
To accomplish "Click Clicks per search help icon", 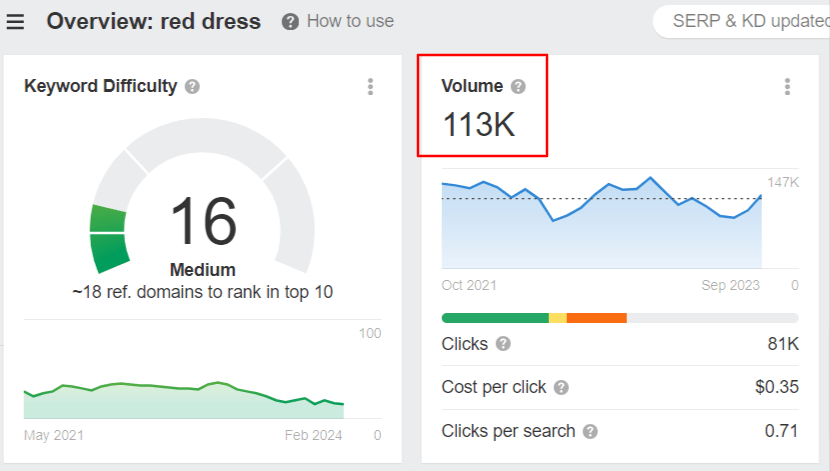I will coord(590,431).
